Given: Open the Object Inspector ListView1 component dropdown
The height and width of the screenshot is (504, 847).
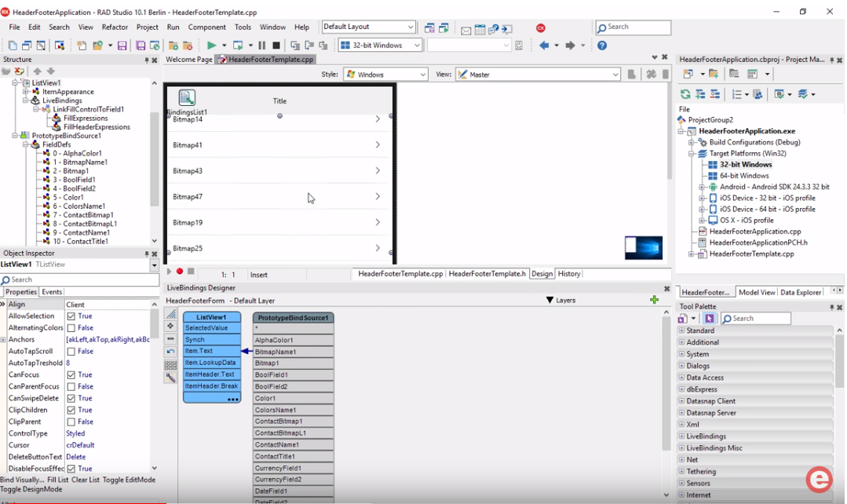Looking at the screenshot, I should [154, 265].
